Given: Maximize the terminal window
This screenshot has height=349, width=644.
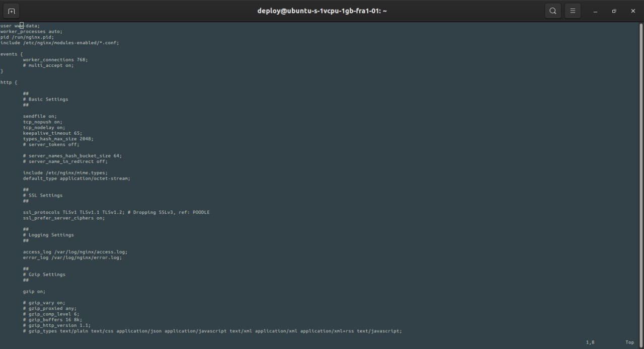Looking at the screenshot, I should pyautogui.click(x=614, y=11).
